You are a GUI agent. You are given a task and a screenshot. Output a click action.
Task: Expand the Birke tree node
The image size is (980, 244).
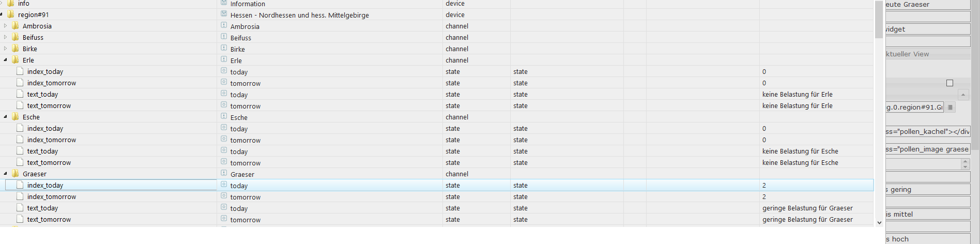click(5, 49)
